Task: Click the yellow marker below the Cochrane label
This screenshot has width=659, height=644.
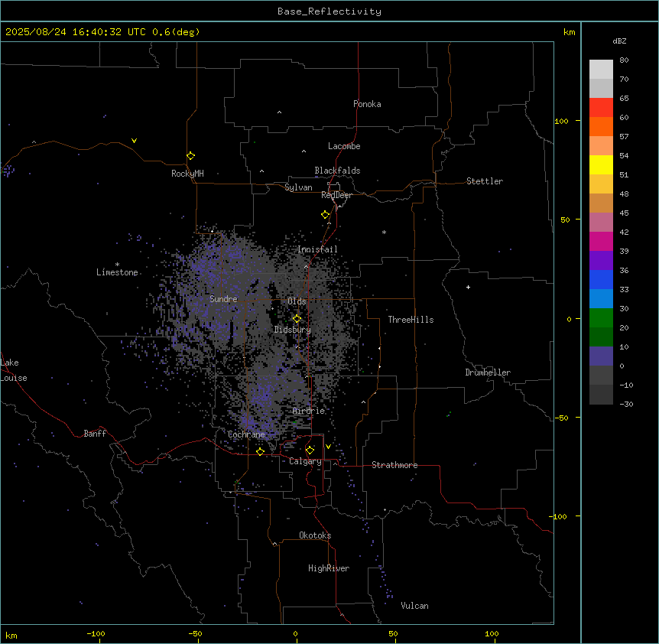Action: pos(260,451)
